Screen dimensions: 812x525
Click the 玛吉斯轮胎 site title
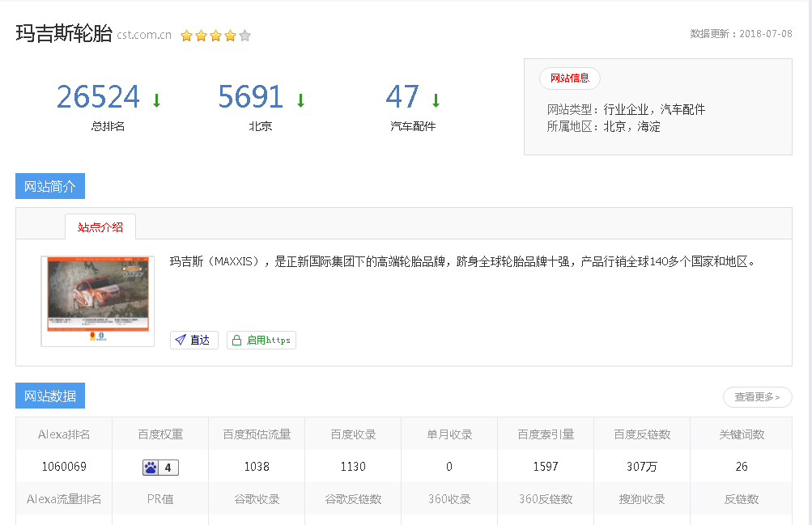pyautogui.click(x=64, y=34)
